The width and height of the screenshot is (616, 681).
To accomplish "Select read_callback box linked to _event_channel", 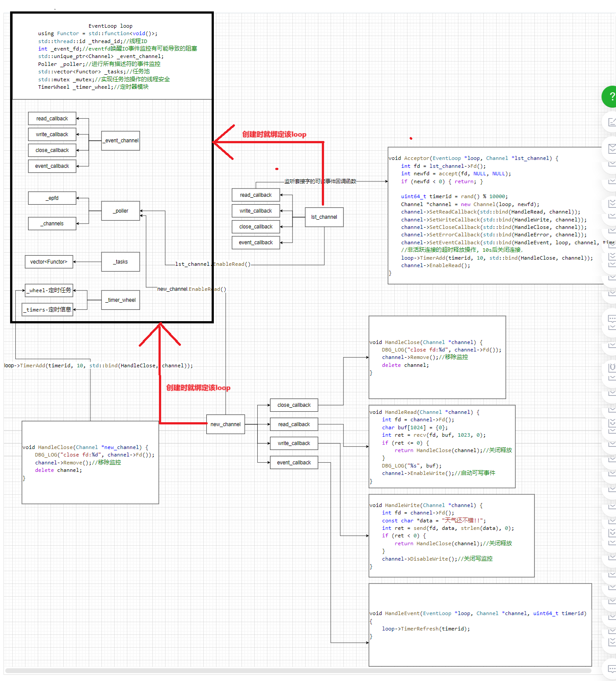I will 52,119.
